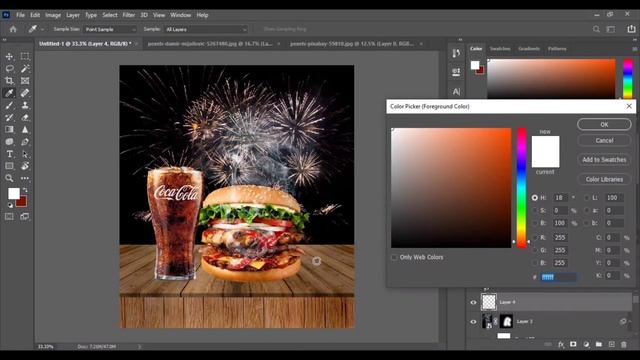Go to the Home screen
This screenshot has height=360, width=640.
(13, 29)
